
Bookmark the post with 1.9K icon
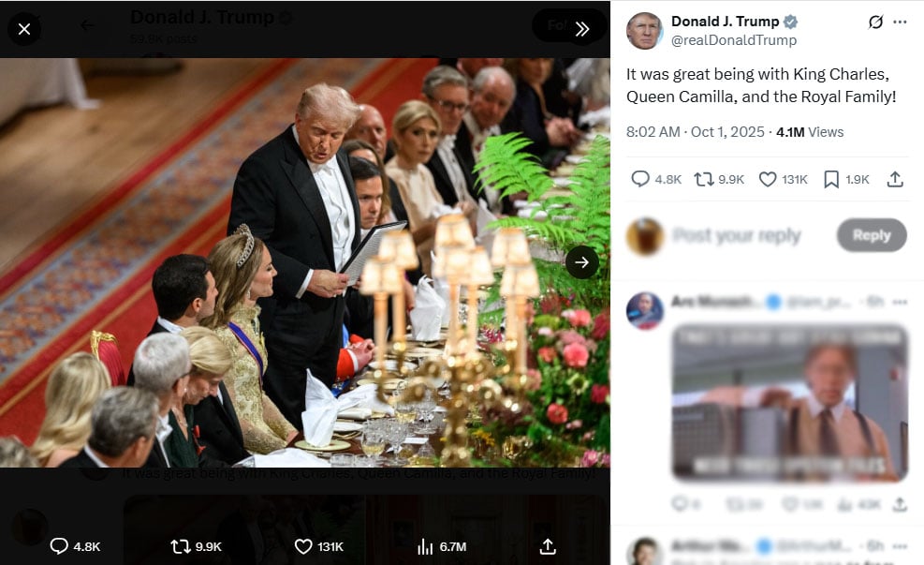[x=831, y=179]
